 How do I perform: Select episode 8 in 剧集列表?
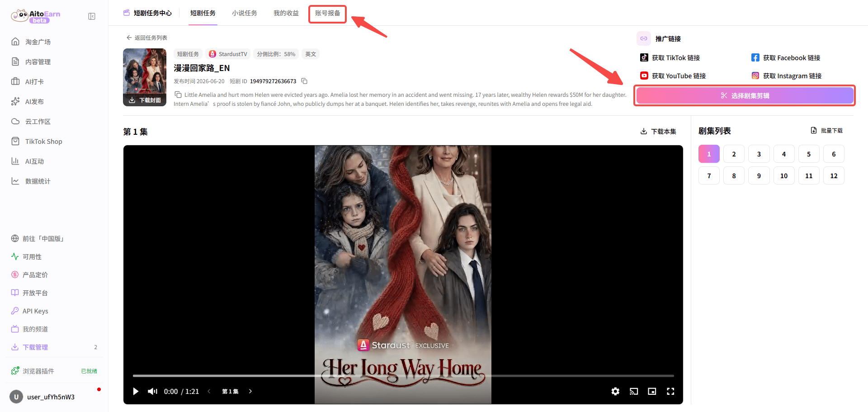pyautogui.click(x=734, y=175)
